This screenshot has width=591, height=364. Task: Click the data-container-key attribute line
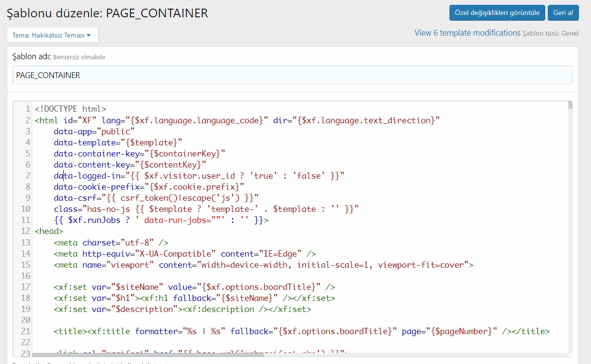(x=140, y=153)
